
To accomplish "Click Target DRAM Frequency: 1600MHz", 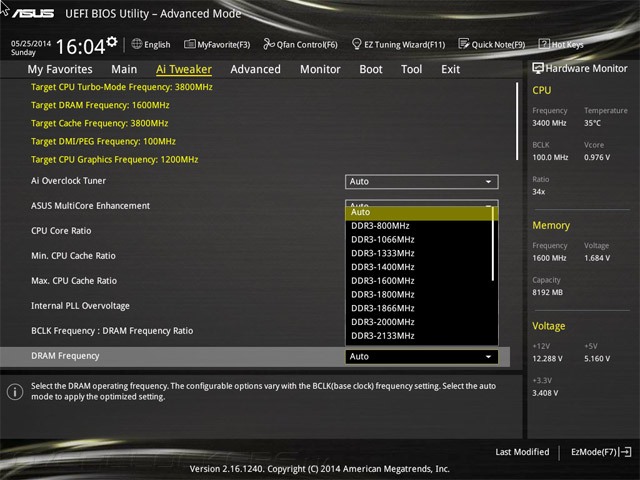I will [x=100, y=105].
